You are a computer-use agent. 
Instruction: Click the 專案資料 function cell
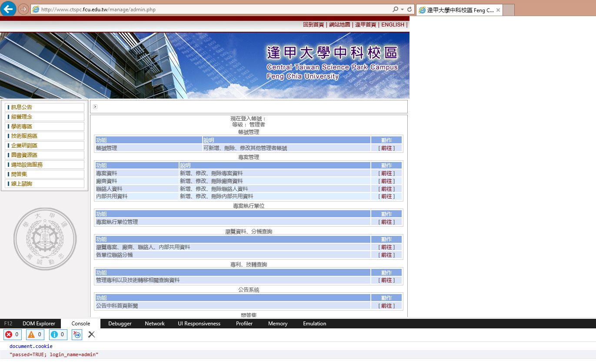point(137,173)
